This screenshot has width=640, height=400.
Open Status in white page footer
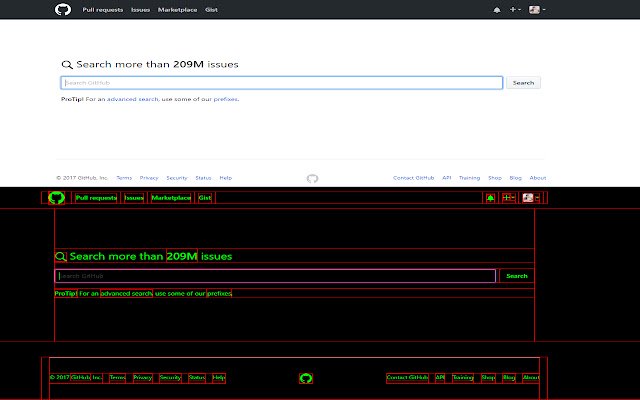[x=203, y=178]
